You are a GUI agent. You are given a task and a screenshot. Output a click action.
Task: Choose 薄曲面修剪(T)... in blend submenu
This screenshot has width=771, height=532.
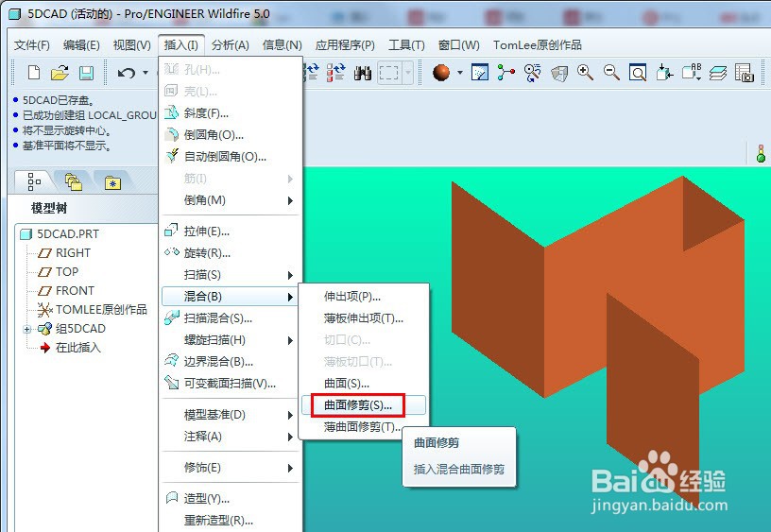click(364, 427)
